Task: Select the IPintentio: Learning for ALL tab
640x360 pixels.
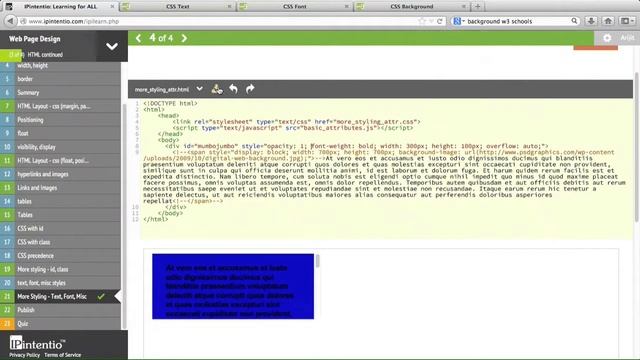Action: coord(60,7)
